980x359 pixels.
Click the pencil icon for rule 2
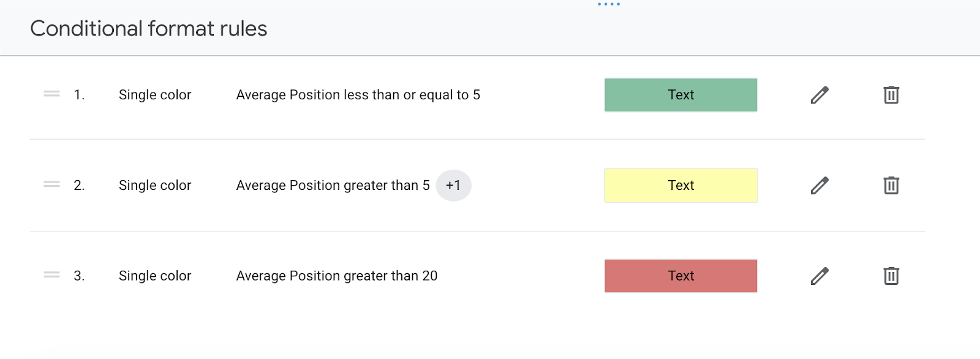pos(820,185)
